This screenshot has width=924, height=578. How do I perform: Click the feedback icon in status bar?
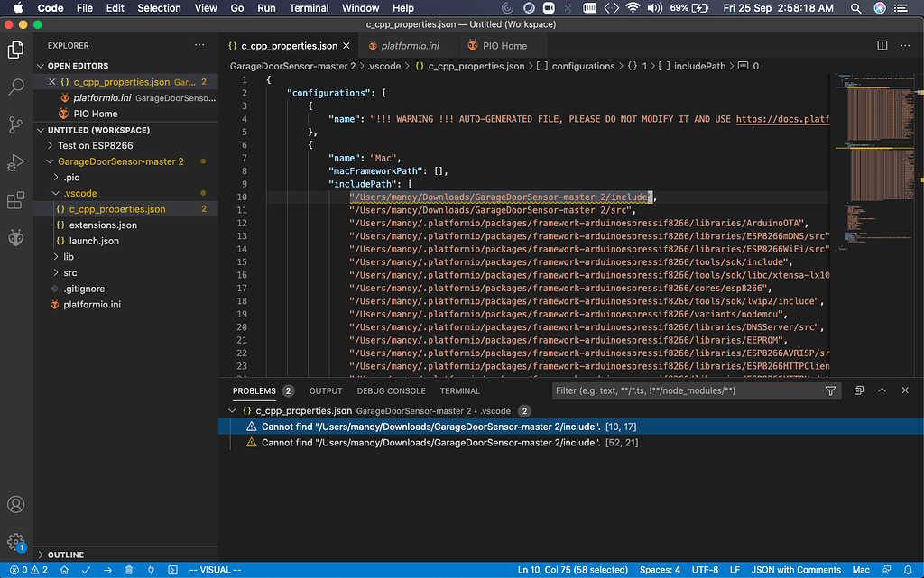[x=886, y=570]
